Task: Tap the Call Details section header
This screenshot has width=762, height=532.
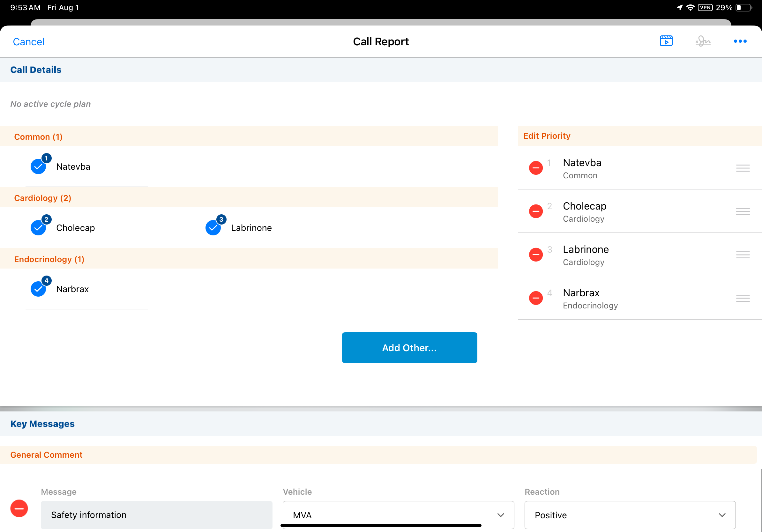Action: (x=36, y=70)
